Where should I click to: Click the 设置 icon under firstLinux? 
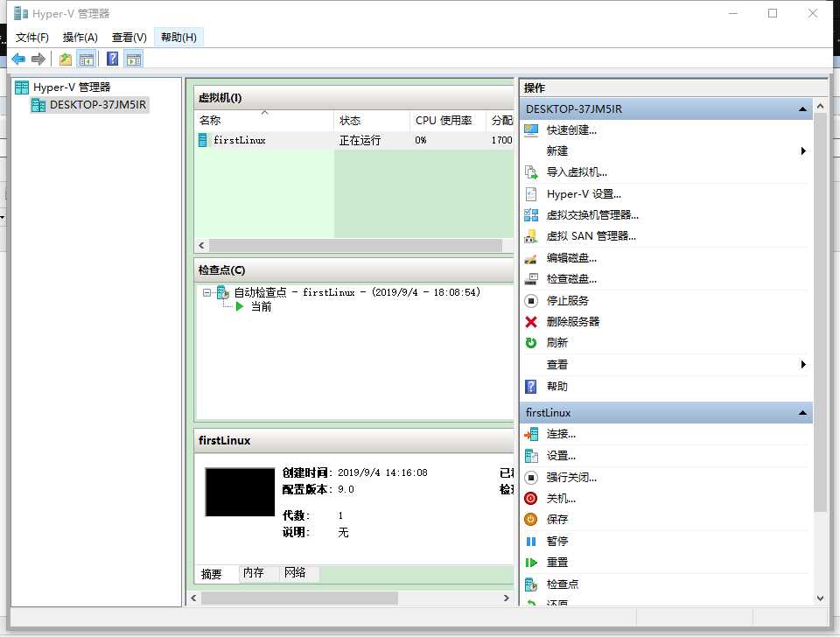(x=531, y=456)
